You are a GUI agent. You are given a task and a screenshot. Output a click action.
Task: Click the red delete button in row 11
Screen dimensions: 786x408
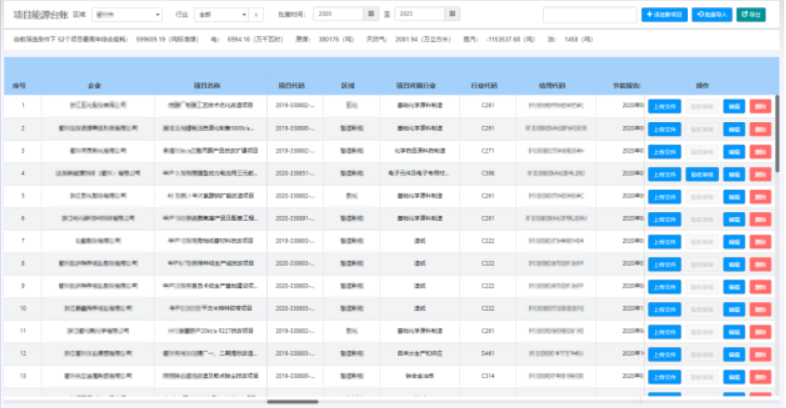coord(760,329)
